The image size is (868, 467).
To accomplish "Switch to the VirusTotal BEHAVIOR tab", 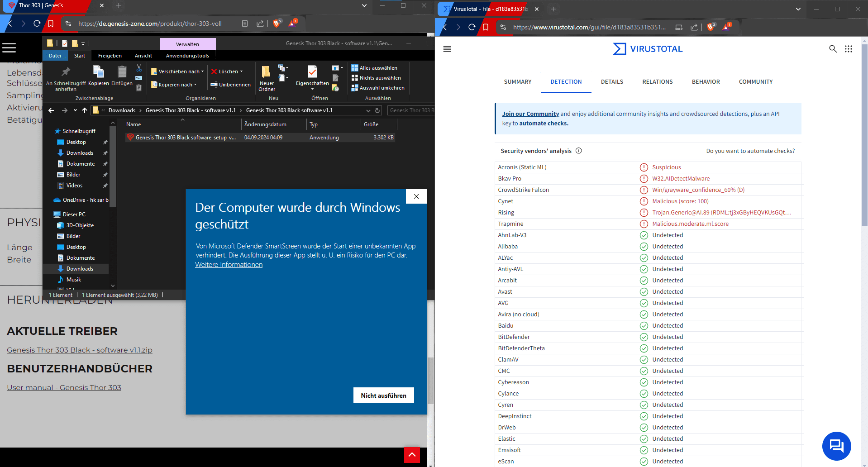I will (706, 82).
